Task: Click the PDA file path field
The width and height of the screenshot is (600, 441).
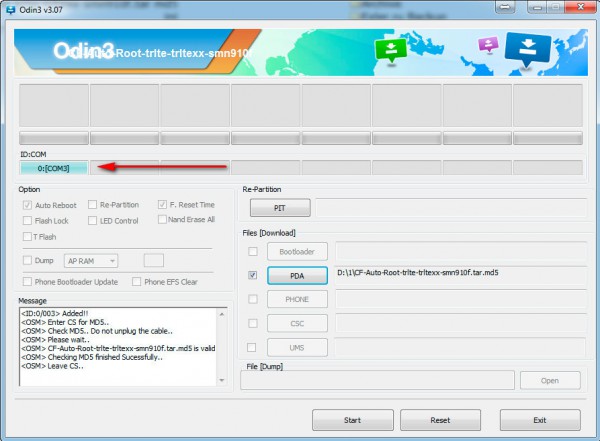Action: point(458,275)
